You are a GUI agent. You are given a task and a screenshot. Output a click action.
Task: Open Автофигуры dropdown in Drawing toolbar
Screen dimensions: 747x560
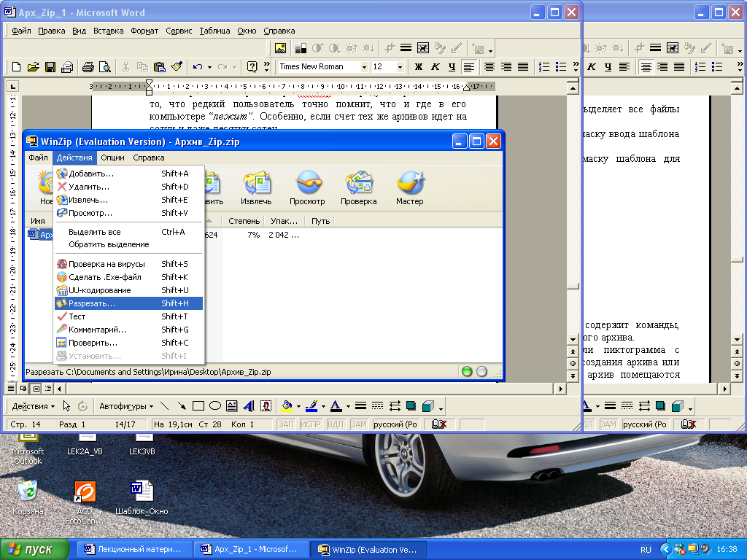126,406
